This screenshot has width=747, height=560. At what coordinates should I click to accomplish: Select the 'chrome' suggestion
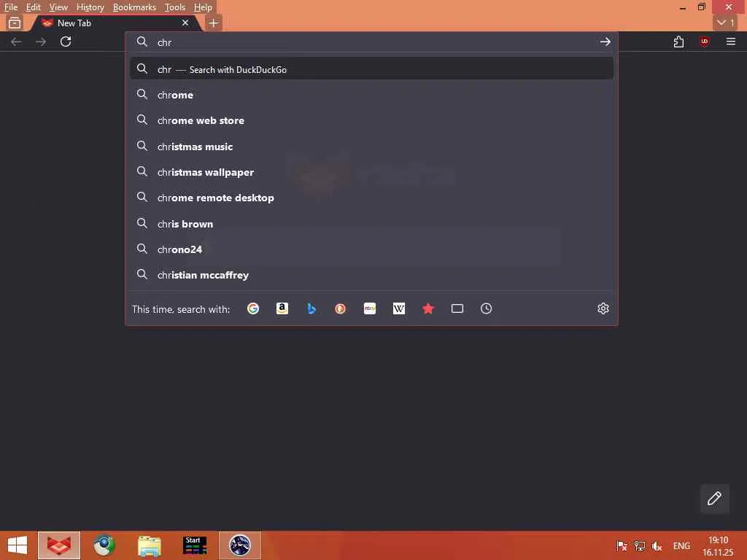371,95
